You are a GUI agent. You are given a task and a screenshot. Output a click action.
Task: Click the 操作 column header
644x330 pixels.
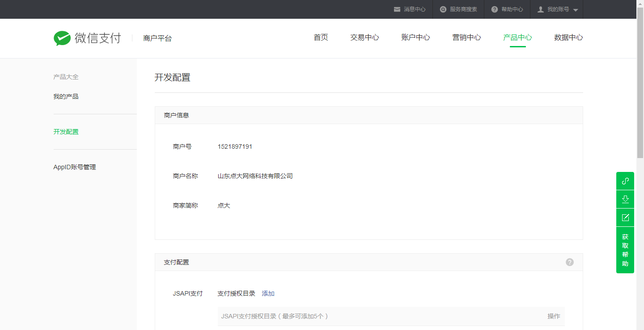(x=554, y=316)
